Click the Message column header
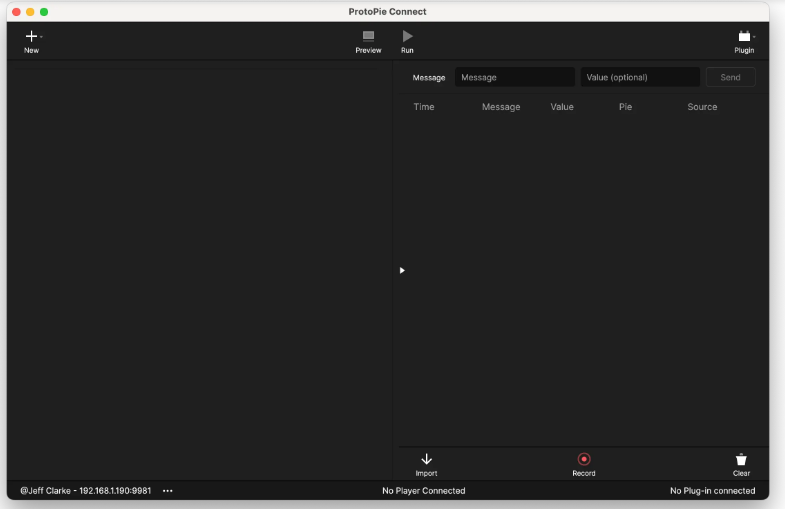The width and height of the screenshot is (785, 509). (x=501, y=107)
